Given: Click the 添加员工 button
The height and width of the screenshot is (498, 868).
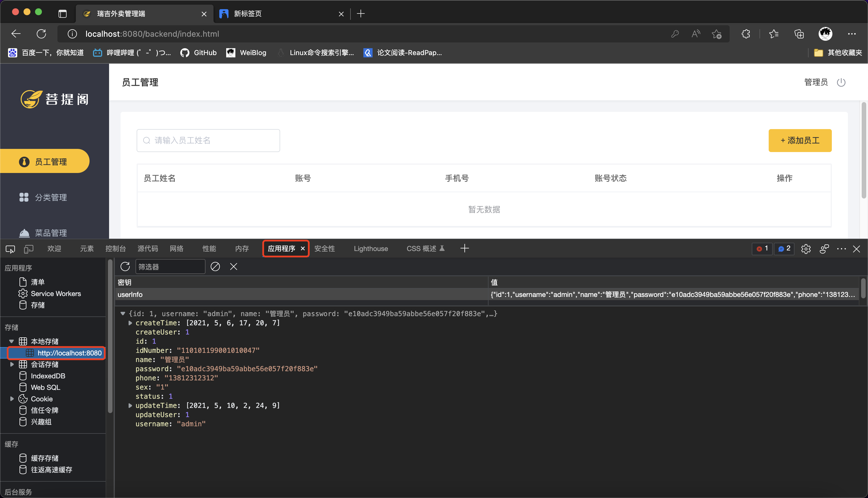Looking at the screenshot, I should (800, 141).
